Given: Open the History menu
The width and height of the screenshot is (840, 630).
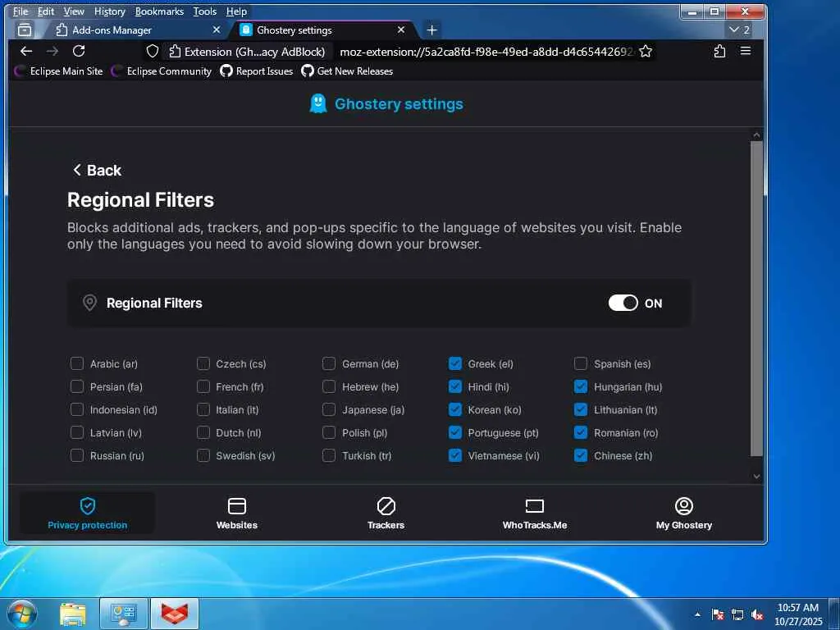Looking at the screenshot, I should [x=109, y=11].
